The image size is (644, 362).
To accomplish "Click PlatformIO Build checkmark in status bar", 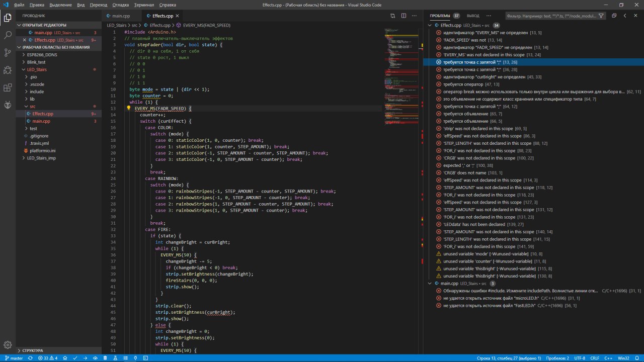I will (x=75, y=358).
